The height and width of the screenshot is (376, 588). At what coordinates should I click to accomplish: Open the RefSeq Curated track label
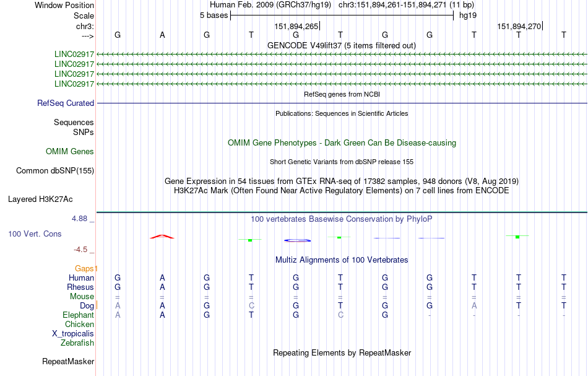tap(66, 103)
